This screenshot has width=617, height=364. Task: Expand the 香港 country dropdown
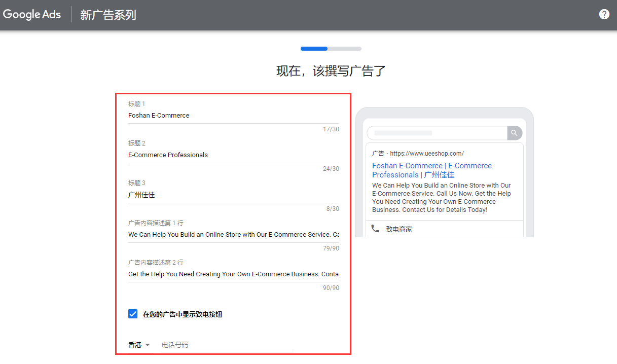click(140, 345)
